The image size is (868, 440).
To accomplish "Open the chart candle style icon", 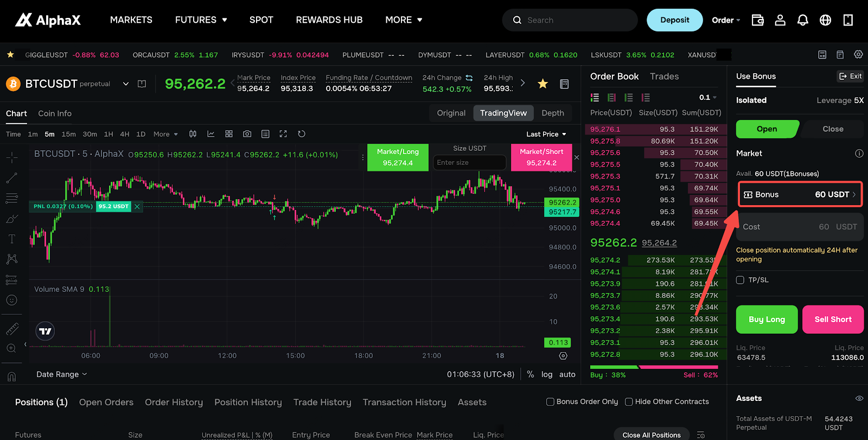I will point(193,134).
